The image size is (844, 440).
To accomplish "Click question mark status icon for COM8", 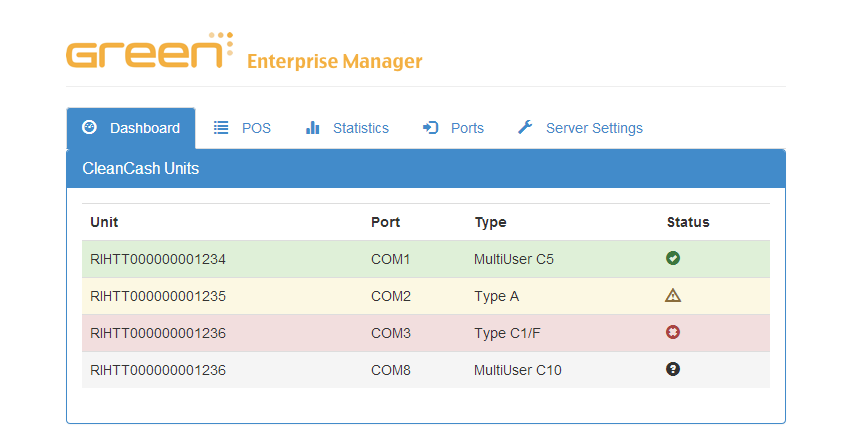I will click(x=673, y=369).
